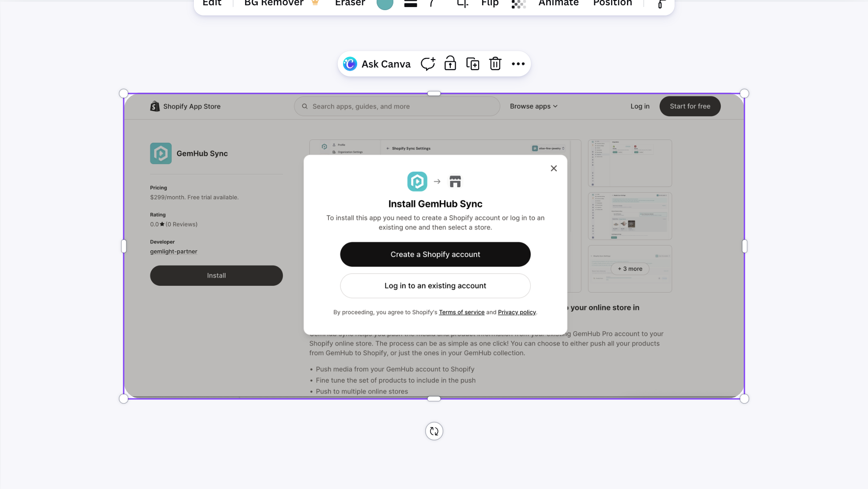
Task: Open the Privacy policy link
Action: [x=517, y=312]
